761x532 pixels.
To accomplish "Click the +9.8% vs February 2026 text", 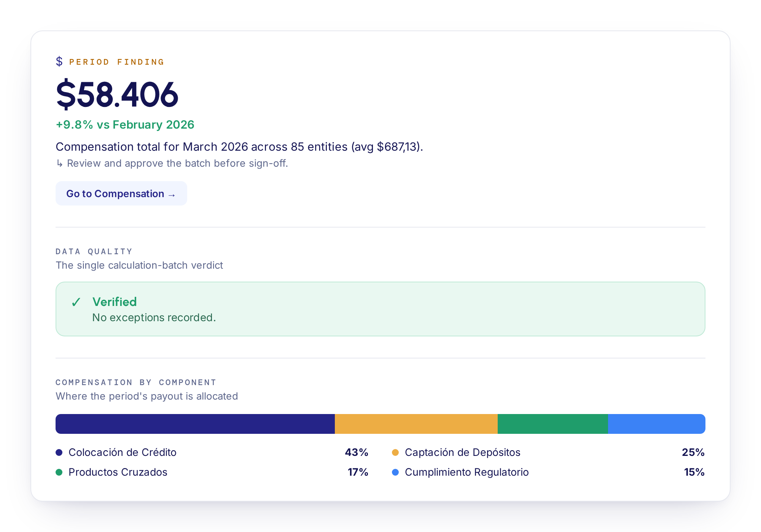I will (125, 125).
